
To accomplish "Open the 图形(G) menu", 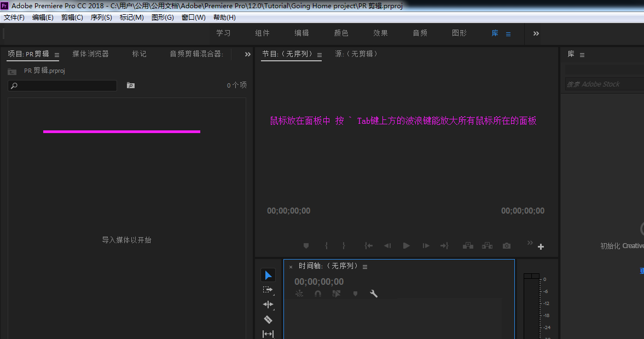I will point(163,18).
